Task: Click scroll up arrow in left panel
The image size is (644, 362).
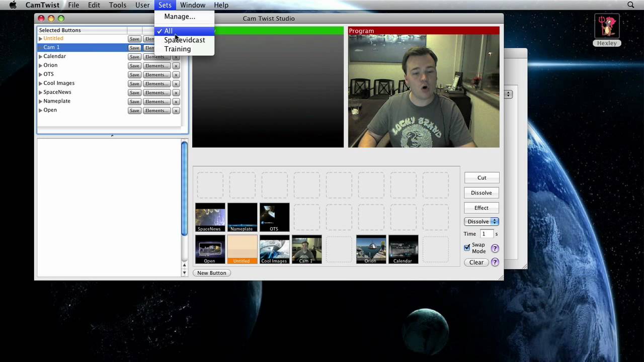Action: 184,265
